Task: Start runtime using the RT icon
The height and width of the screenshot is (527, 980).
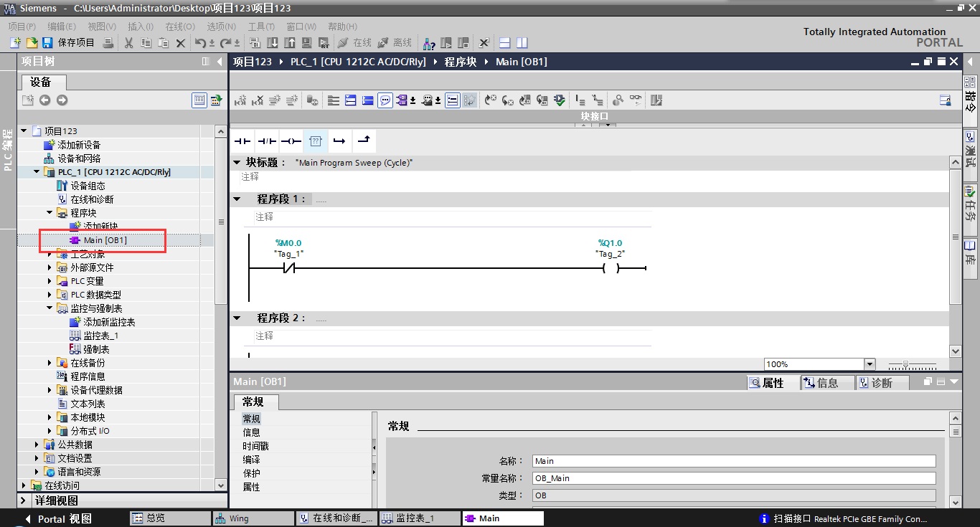Action: (324, 43)
